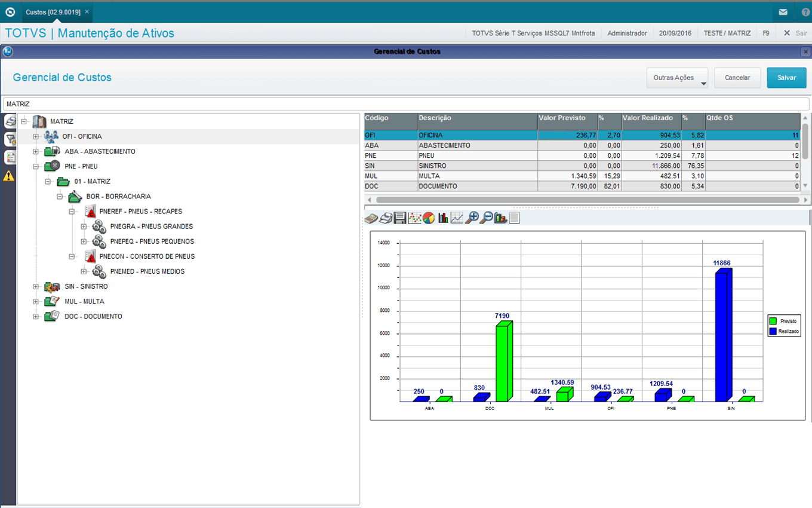Click the 3D chart options icon
The width and height of the screenshot is (812, 508).
500,218
